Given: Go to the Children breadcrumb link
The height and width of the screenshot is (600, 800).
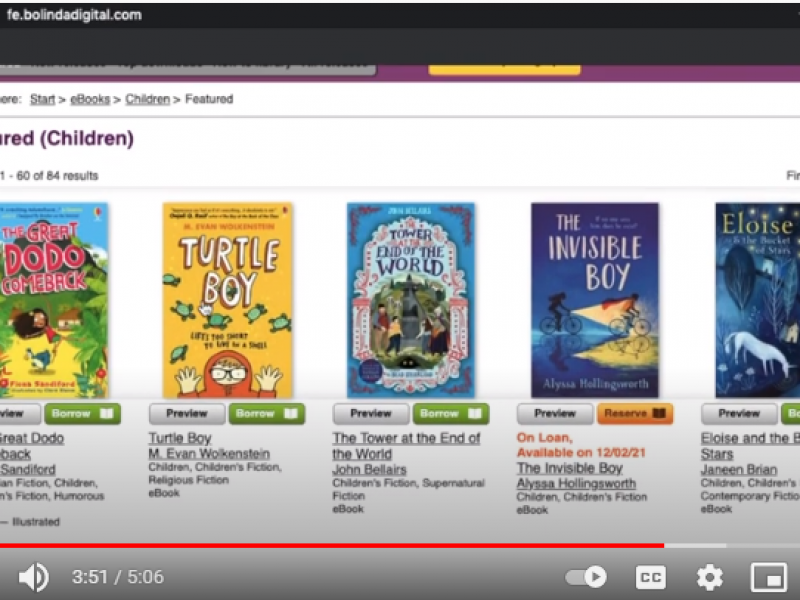Looking at the screenshot, I should click(147, 99).
